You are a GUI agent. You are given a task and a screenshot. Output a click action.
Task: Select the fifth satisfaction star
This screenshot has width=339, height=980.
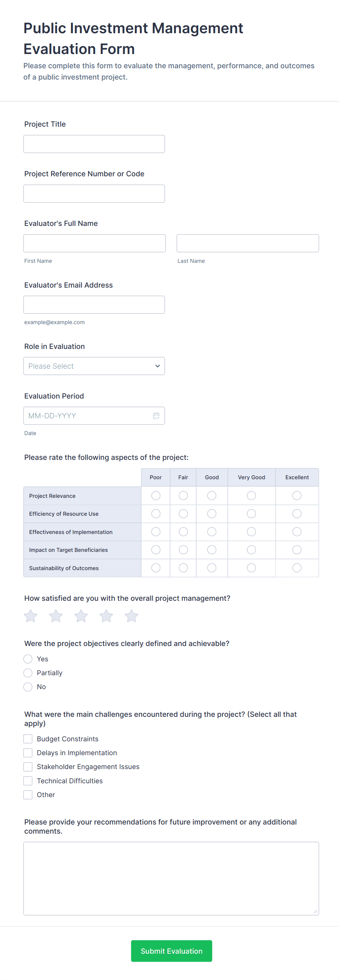[x=132, y=616]
